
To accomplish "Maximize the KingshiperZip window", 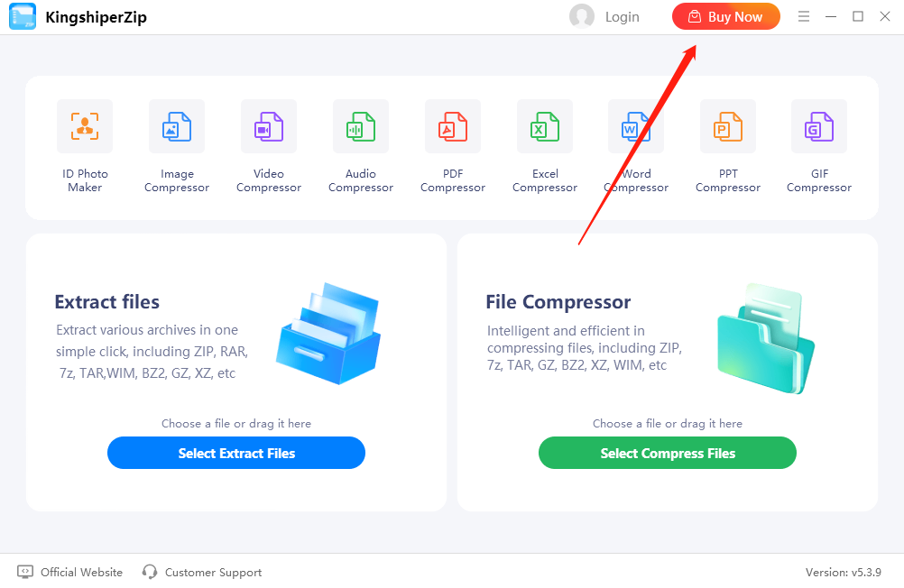I will click(858, 16).
